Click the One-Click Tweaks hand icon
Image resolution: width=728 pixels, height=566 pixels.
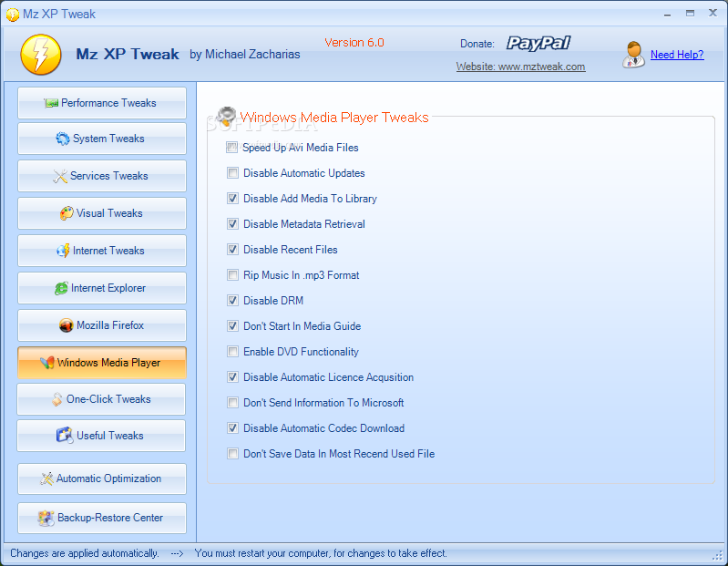click(56, 399)
